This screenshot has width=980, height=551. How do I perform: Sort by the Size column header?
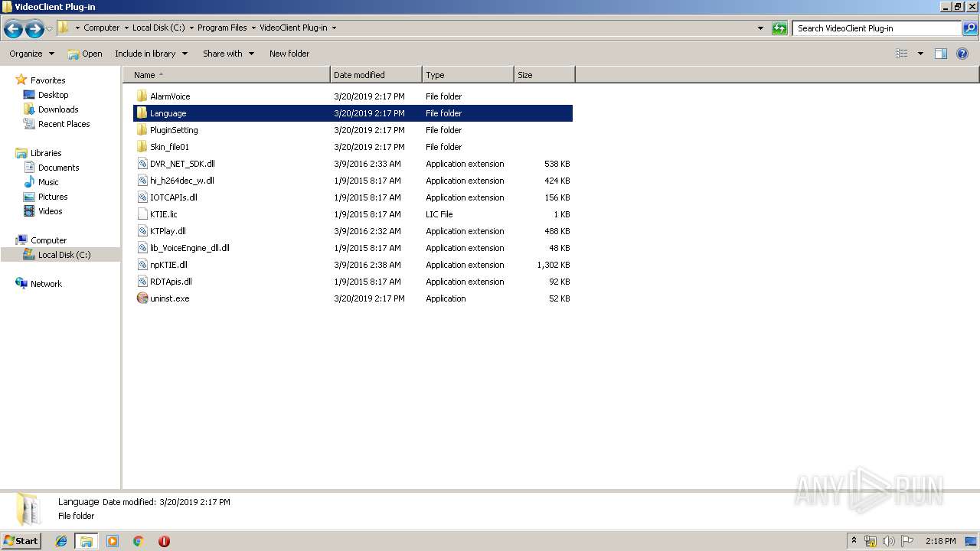[x=544, y=75]
